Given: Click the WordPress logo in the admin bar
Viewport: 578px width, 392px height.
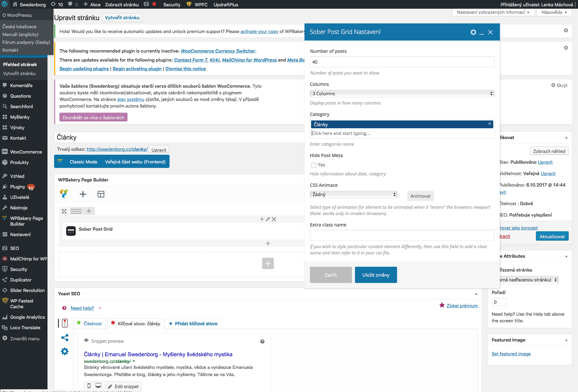Looking at the screenshot, I should (5, 4).
